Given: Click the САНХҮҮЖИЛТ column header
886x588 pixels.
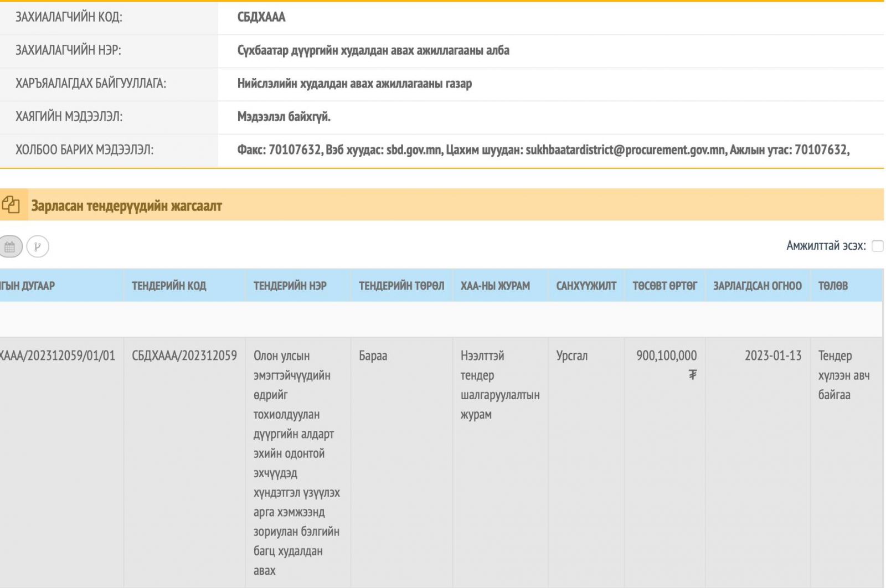Looking at the screenshot, I should click(x=586, y=286).
